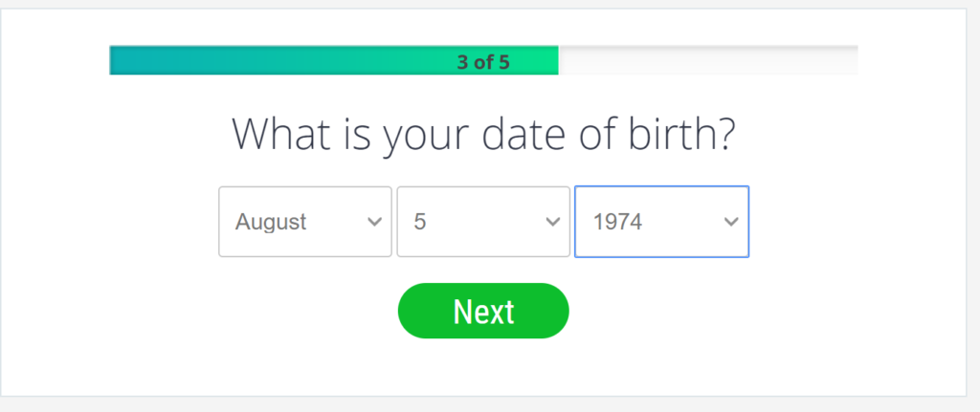
Task: Select the "August" text in the month field
Action: 271,222
